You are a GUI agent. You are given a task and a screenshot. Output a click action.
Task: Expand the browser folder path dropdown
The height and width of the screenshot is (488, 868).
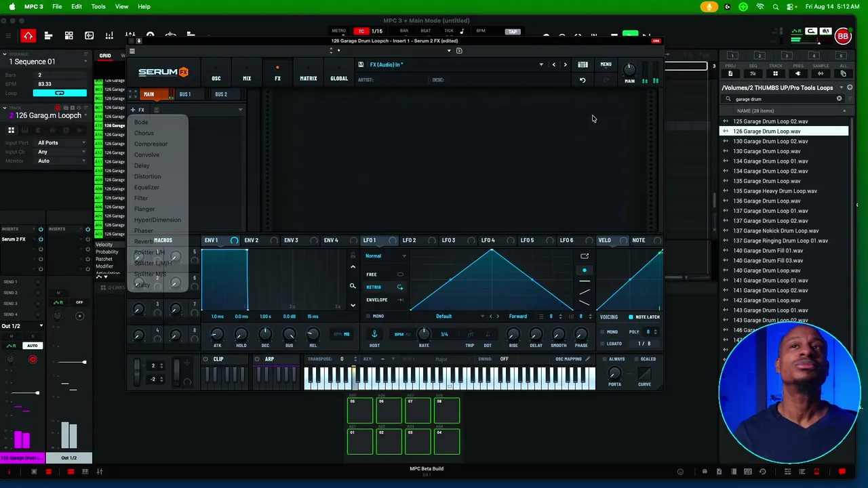tap(842, 88)
